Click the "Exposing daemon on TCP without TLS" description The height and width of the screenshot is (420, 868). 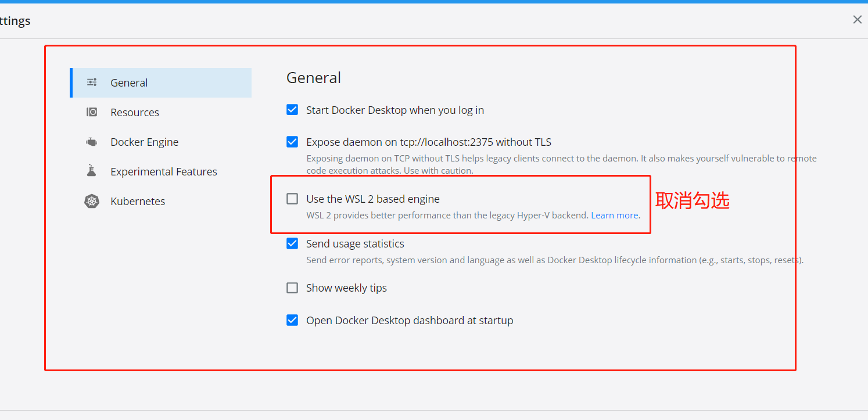point(562,164)
